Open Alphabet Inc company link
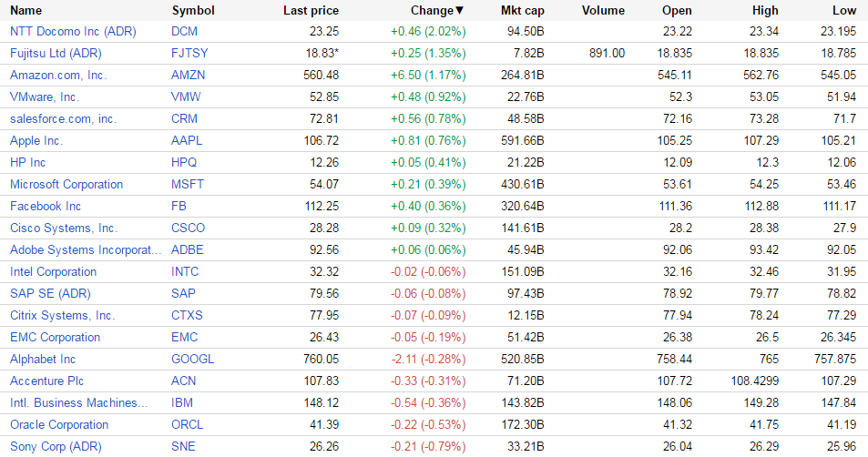 pos(43,359)
